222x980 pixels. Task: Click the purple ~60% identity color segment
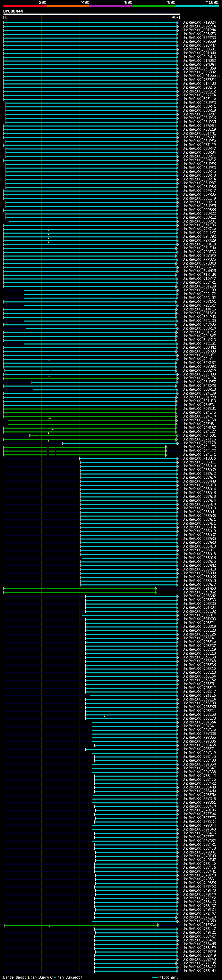tap(111, 6)
